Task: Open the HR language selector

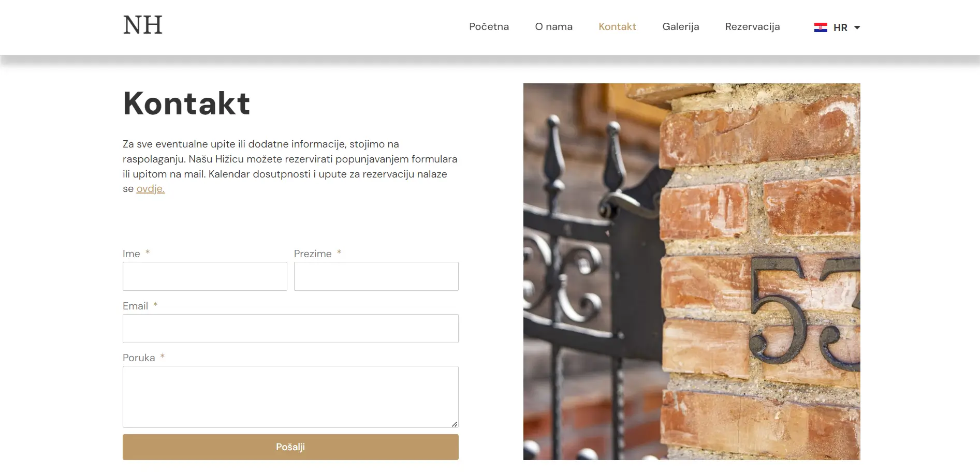Action: (x=837, y=27)
